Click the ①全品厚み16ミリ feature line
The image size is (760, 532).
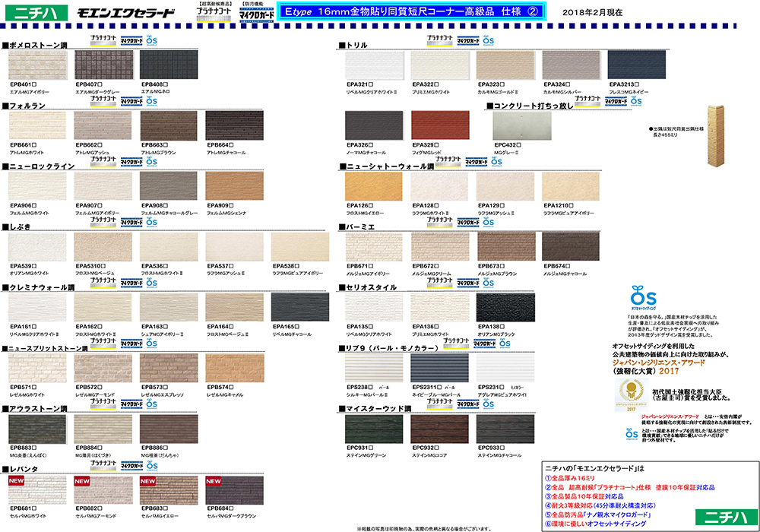569,478
